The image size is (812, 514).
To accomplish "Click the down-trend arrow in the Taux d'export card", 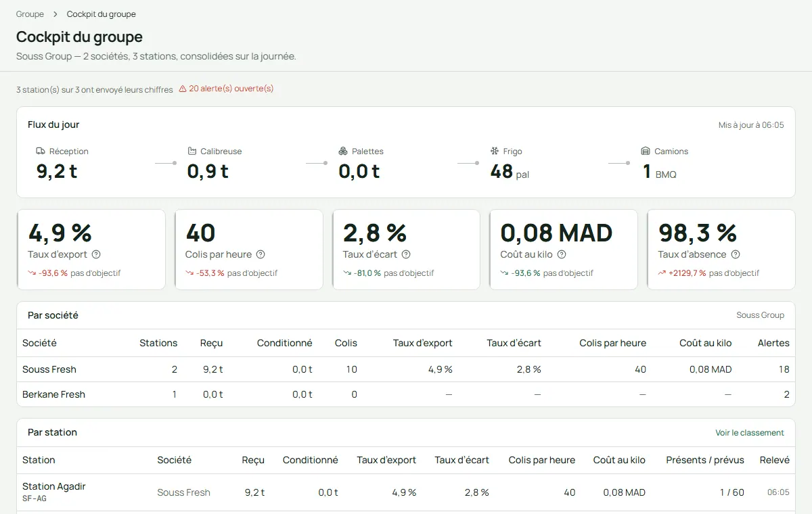I will click(32, 273).
